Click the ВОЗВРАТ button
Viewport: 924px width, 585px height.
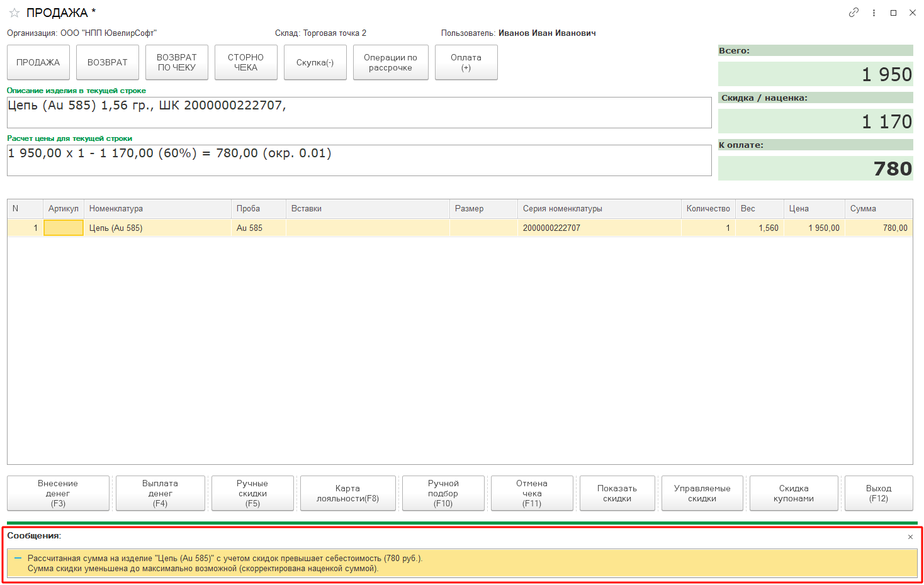[108, 62]
